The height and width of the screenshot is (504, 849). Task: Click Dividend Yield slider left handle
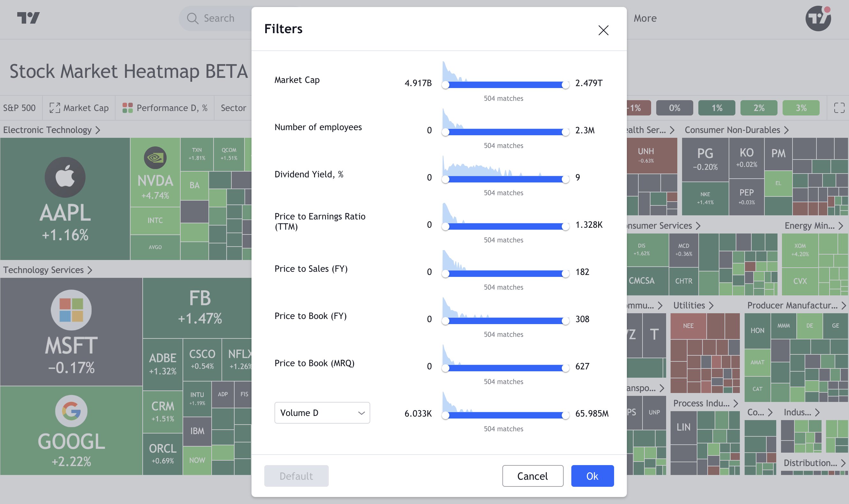click(445, 179)
